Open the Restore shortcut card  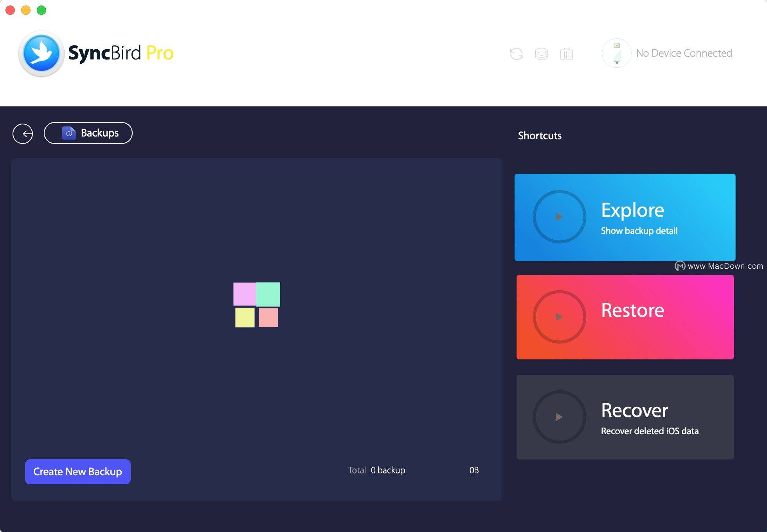tap(625, 317)
